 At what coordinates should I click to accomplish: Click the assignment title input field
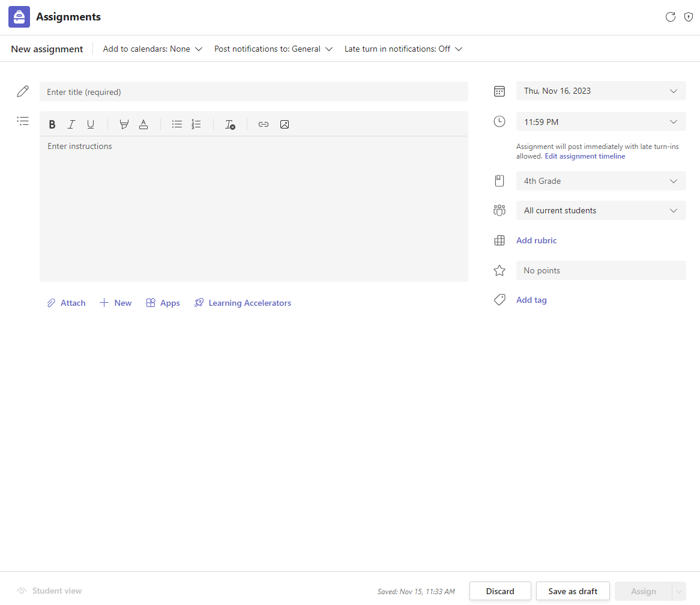click(x=253, y=92)
